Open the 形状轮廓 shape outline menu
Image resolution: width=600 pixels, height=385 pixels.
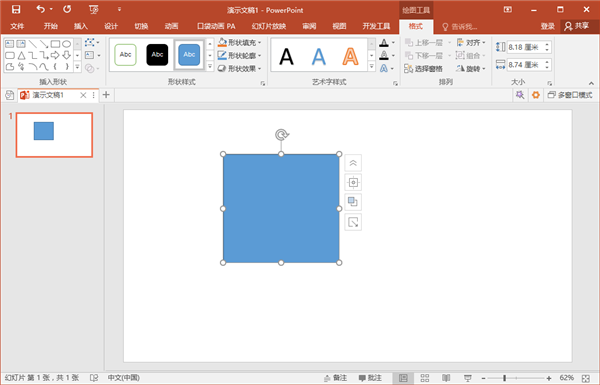(239, 55)
